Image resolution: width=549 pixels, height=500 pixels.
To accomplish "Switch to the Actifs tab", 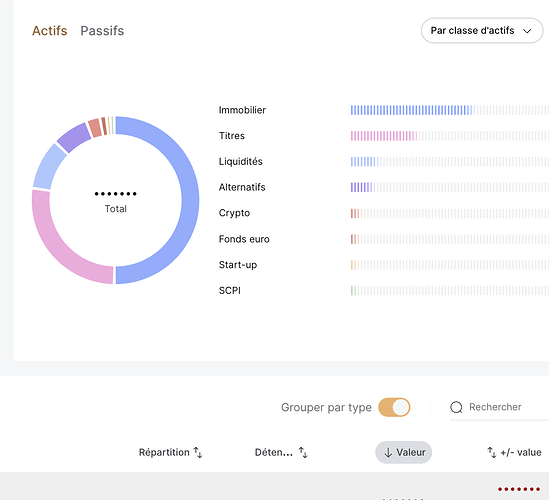I will pos(49,31).
